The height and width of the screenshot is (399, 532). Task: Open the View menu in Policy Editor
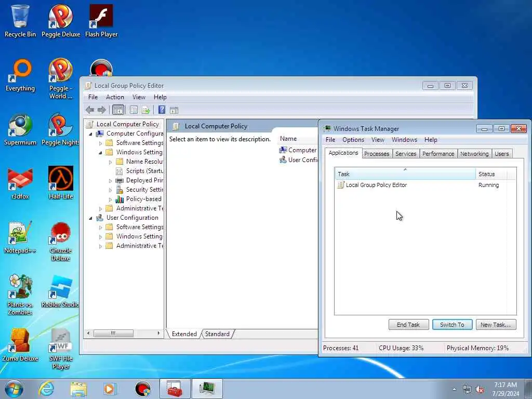click(139, 97)
